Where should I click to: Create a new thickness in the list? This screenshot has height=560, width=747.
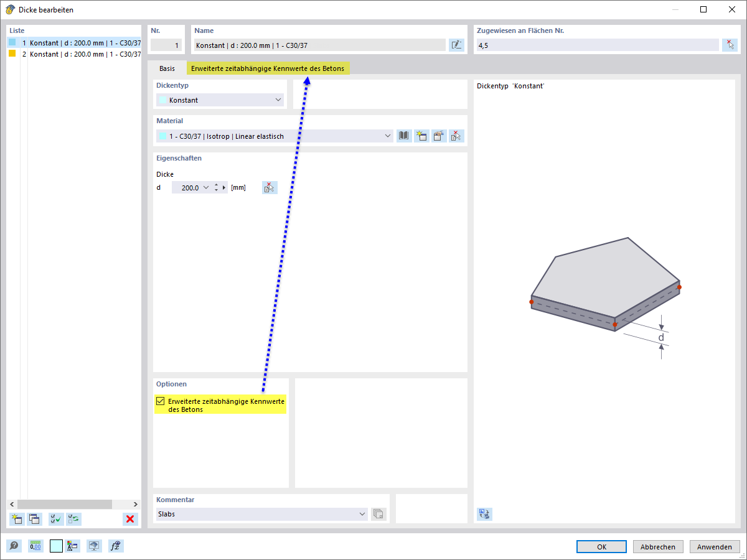(x=17, y=519)
